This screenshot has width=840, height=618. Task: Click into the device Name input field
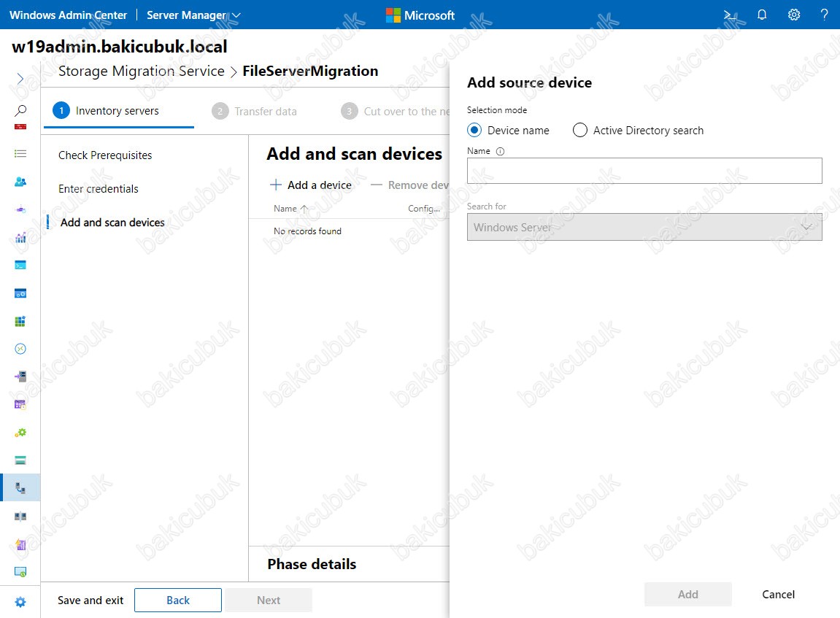(x=644, y=171)
